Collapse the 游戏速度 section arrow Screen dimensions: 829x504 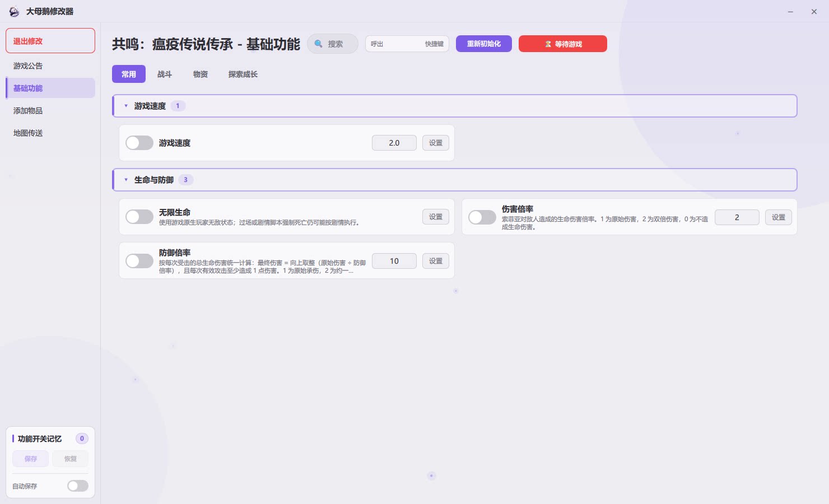[x=126, y=106]
